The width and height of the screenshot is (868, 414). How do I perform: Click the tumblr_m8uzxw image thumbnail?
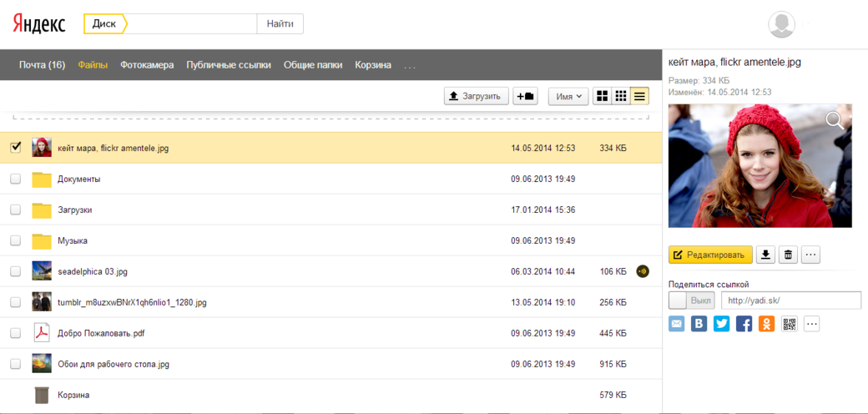point(42,302)
